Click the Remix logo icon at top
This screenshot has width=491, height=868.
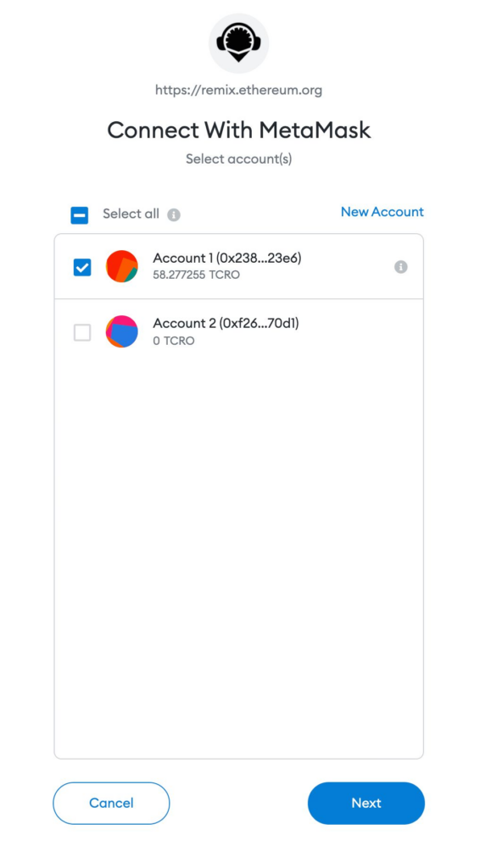coord(238,43)
